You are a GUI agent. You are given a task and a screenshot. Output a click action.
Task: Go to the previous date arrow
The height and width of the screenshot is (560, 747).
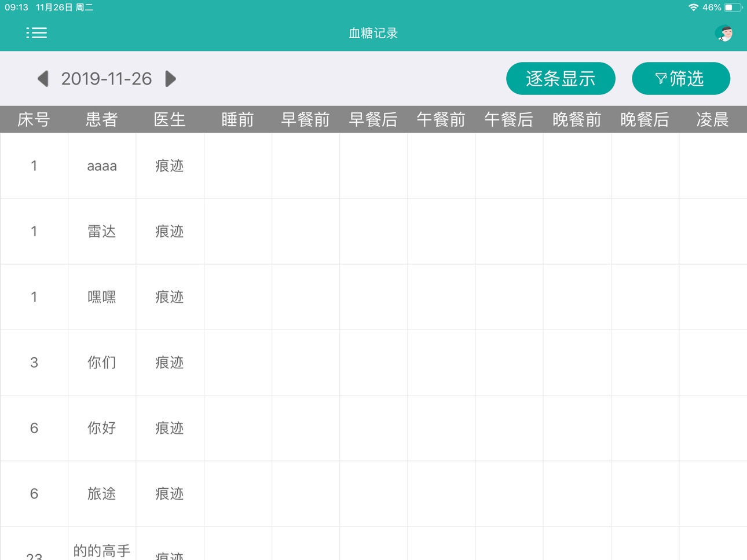(x=43, y=79)
